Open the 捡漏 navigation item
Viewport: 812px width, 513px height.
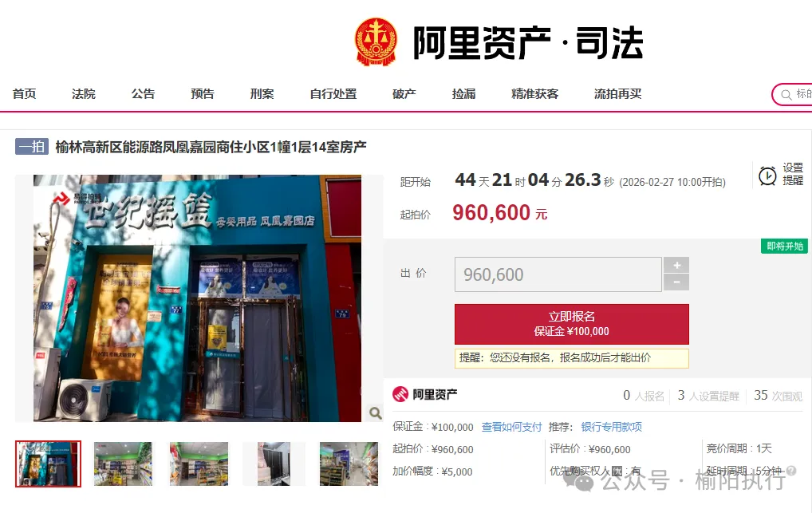[463, 94]
